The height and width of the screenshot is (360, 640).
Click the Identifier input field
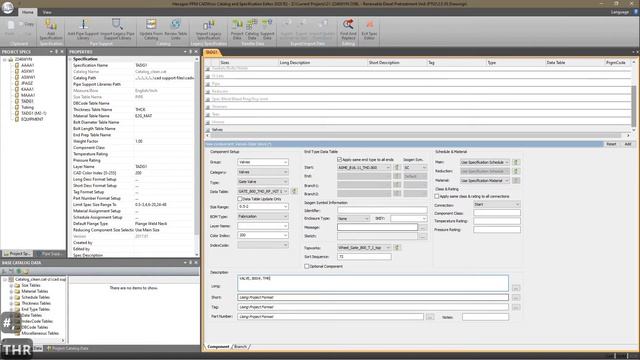coord(382,210)
